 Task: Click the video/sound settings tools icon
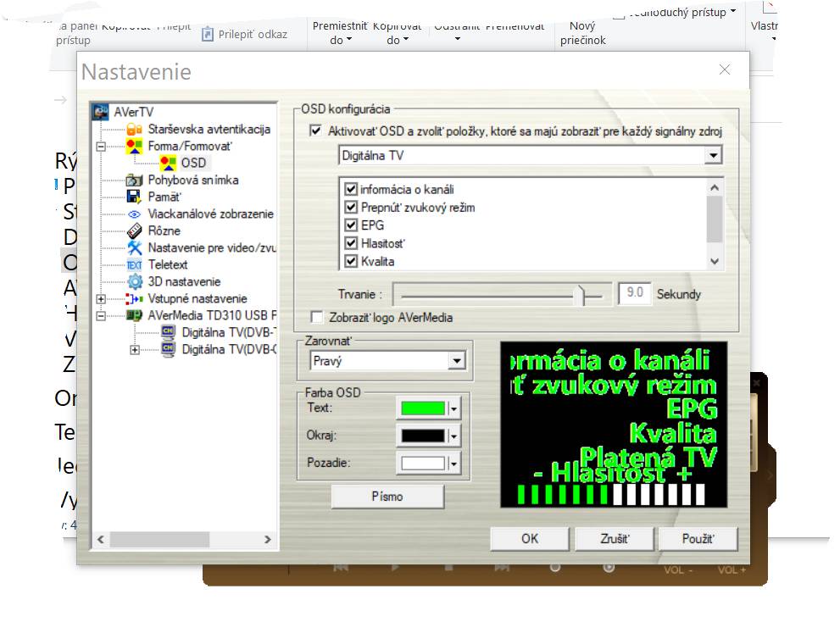[x=135, y=247]
